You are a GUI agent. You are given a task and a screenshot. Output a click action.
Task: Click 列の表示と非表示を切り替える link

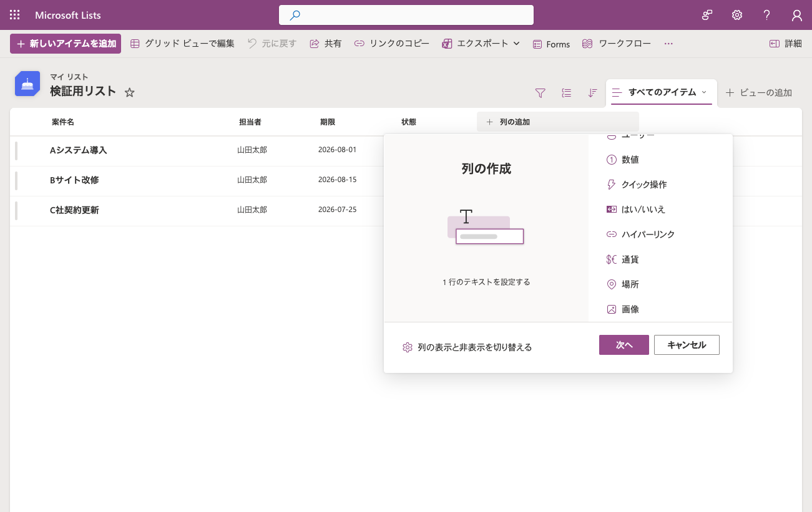(467, 347)
